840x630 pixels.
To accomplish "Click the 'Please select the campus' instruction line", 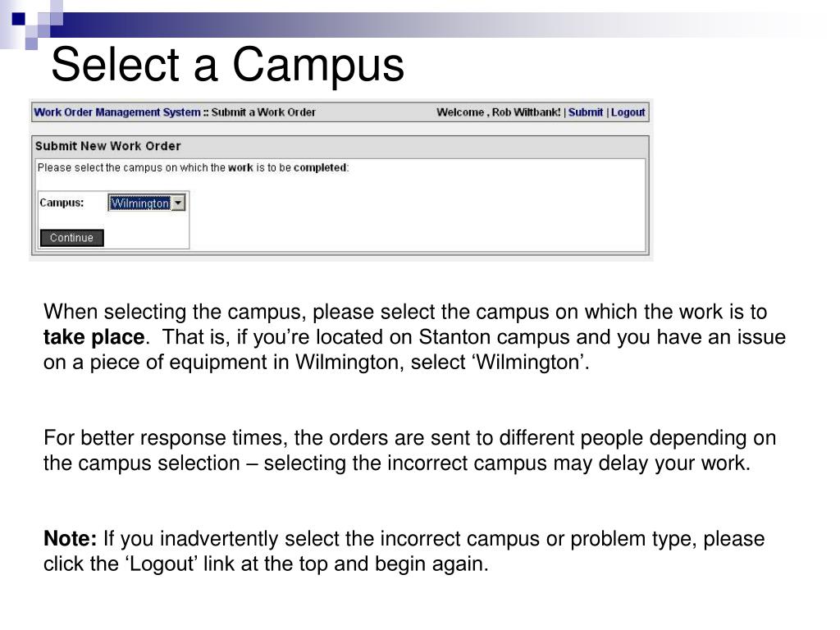I will point(193,167).
